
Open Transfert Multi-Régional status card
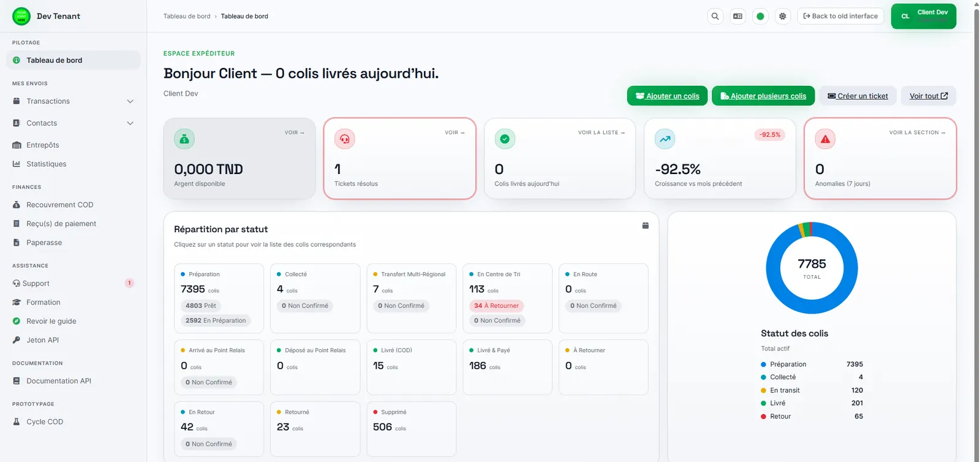pos(412,298)
